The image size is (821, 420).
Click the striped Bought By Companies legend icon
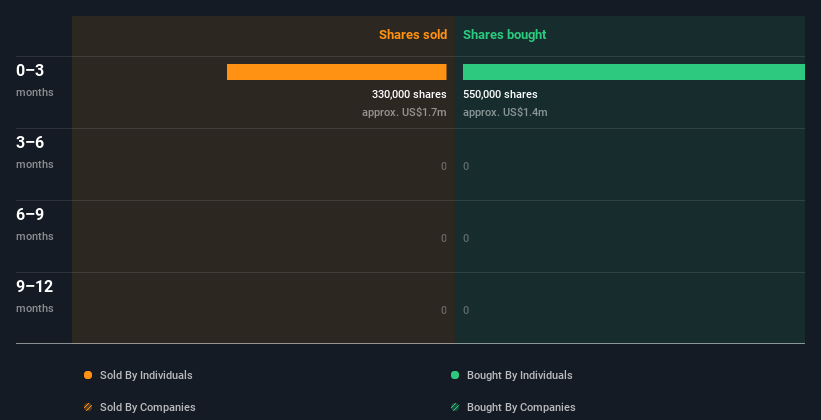click(x=455, y=407)
